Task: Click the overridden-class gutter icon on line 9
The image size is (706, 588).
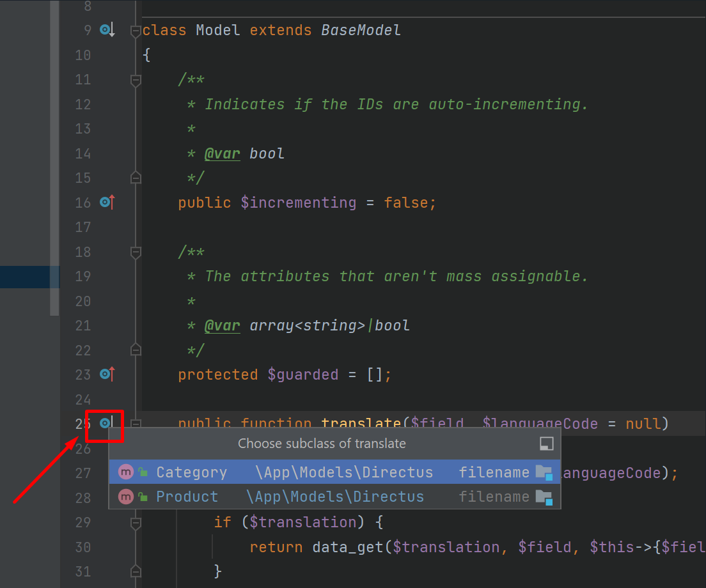Action: (x=104, y=29)
